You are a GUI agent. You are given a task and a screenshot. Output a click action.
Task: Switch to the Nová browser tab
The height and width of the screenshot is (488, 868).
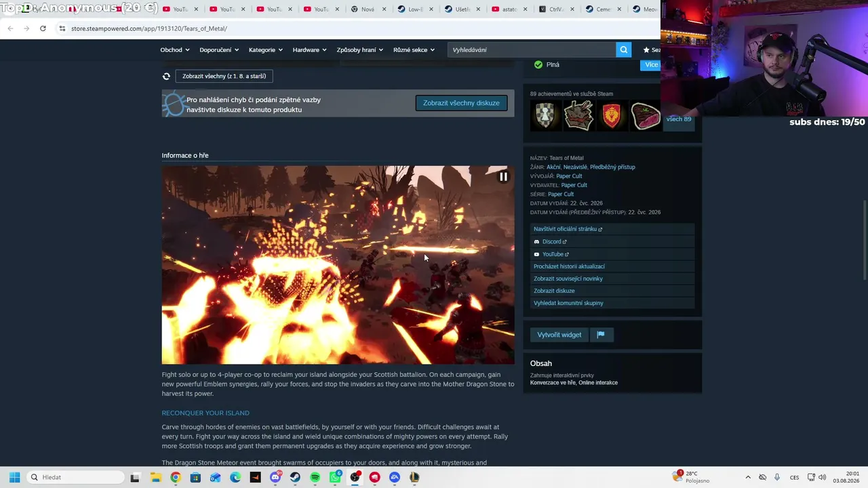pos(367,9)
